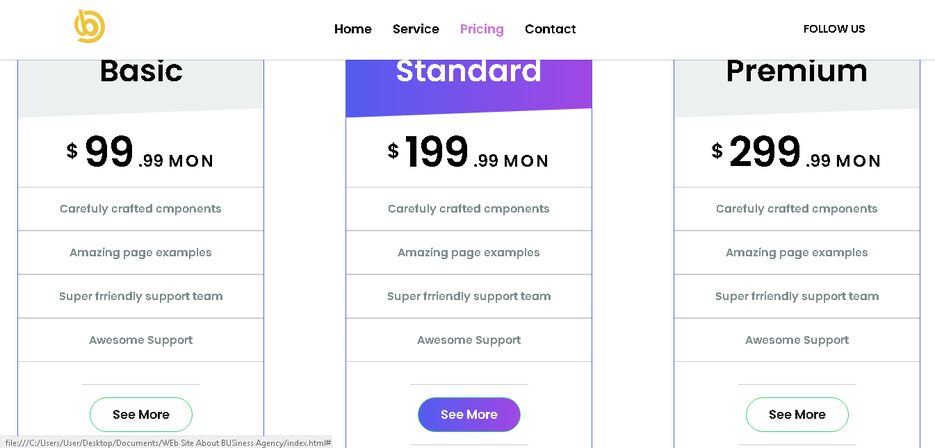Screen dimensions: 935x448
Task: Click See More under Premium plan
Action: [797, 415]
